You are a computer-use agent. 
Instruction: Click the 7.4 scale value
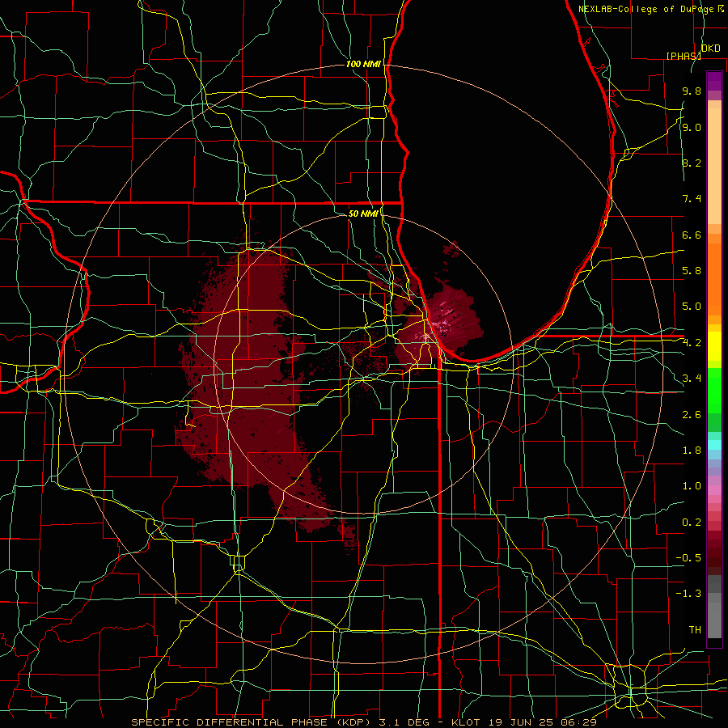tap(692, 199)
